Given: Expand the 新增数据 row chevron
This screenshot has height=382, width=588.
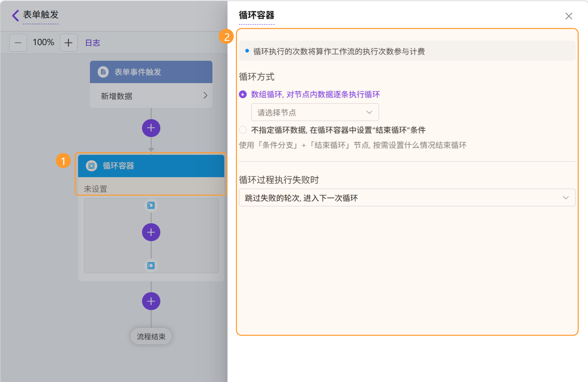Looking at the screenshot, I should pos(205,96).
